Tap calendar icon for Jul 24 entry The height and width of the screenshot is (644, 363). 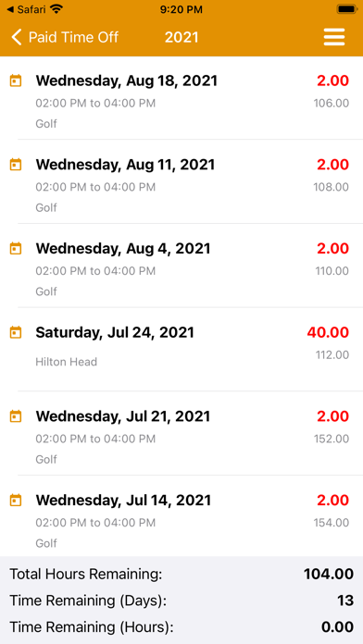[x=16, y=332]
